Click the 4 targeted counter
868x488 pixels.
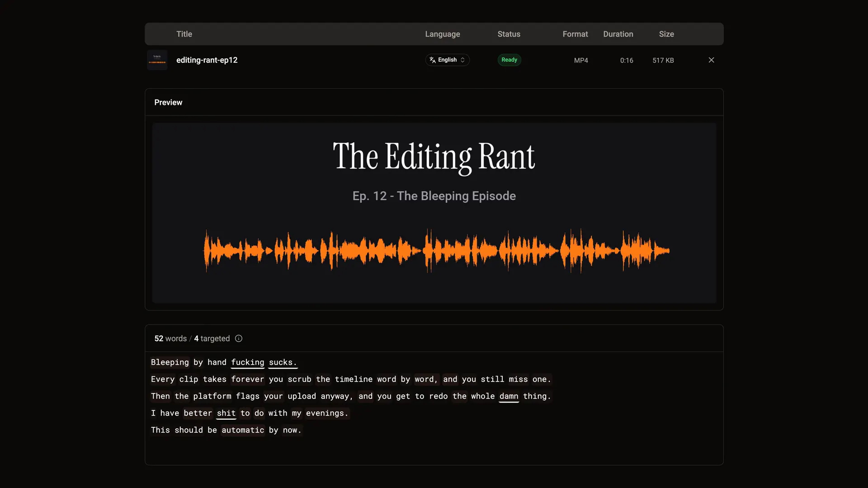[x=212, y=338]
